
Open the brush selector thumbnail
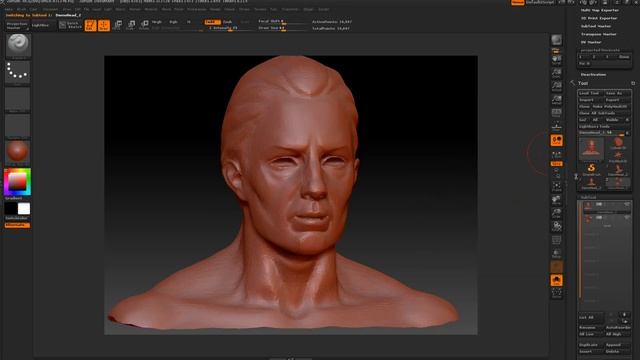18,45
